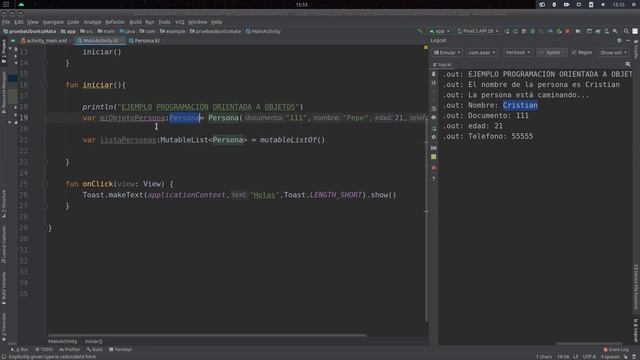Click the highlighted Cristian text in Logcat

coord(520,105)
